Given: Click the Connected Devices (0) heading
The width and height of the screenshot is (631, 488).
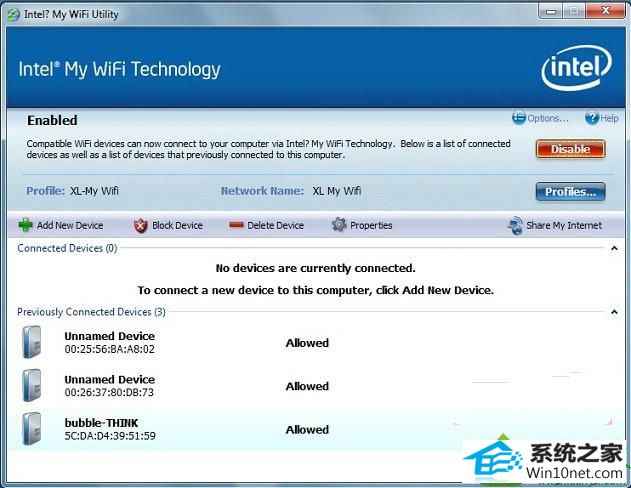Looking at the screenshot, I should (67, 248).
